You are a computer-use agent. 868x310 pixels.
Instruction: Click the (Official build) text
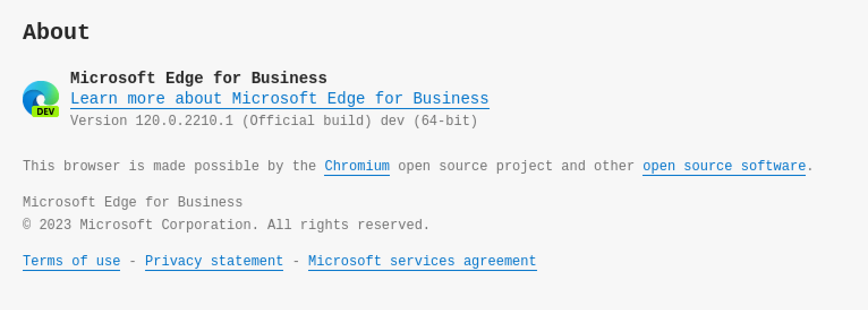coord(307,121)
